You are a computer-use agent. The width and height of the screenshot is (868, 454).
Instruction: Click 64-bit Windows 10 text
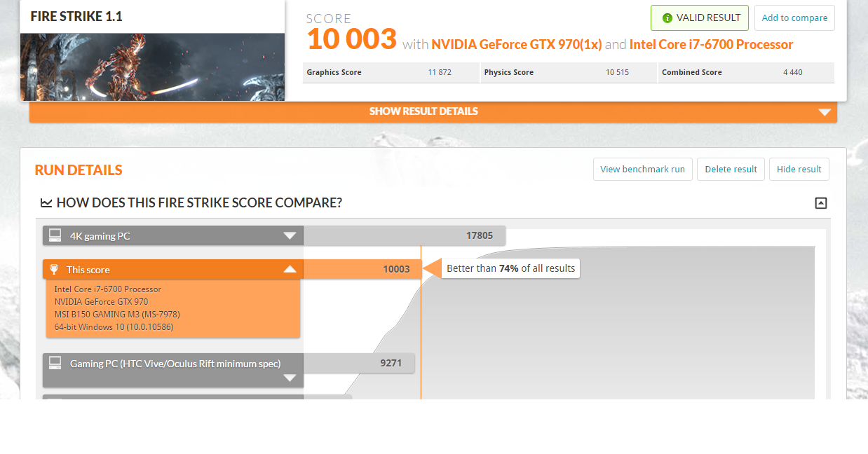(x=114, y=326)
